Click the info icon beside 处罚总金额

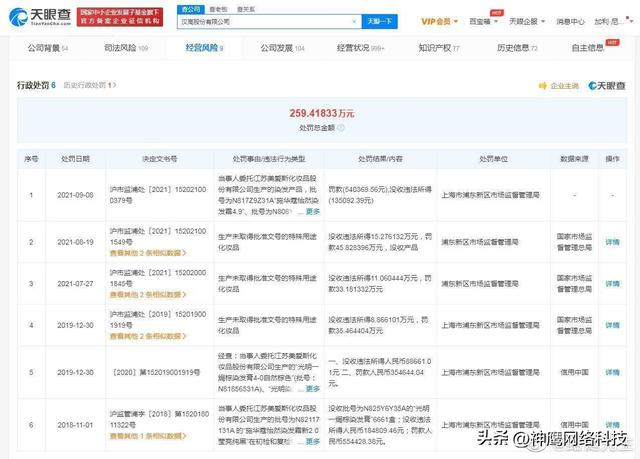click(341, 128)
